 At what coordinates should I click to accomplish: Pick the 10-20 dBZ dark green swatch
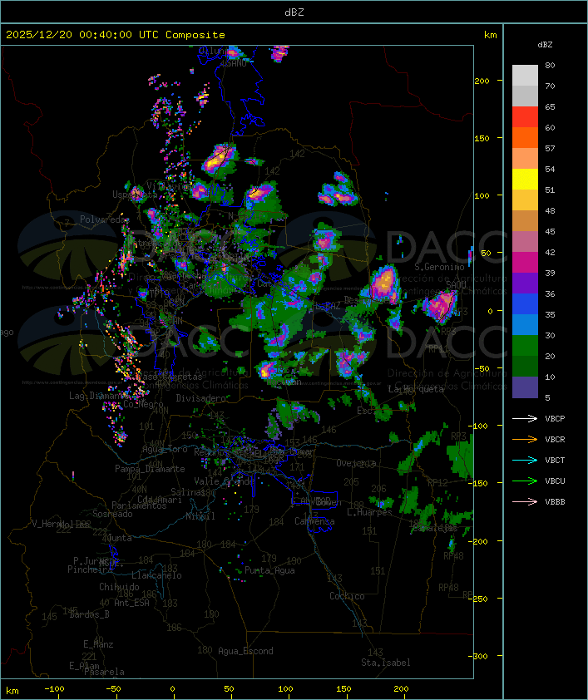pos(525,366)
